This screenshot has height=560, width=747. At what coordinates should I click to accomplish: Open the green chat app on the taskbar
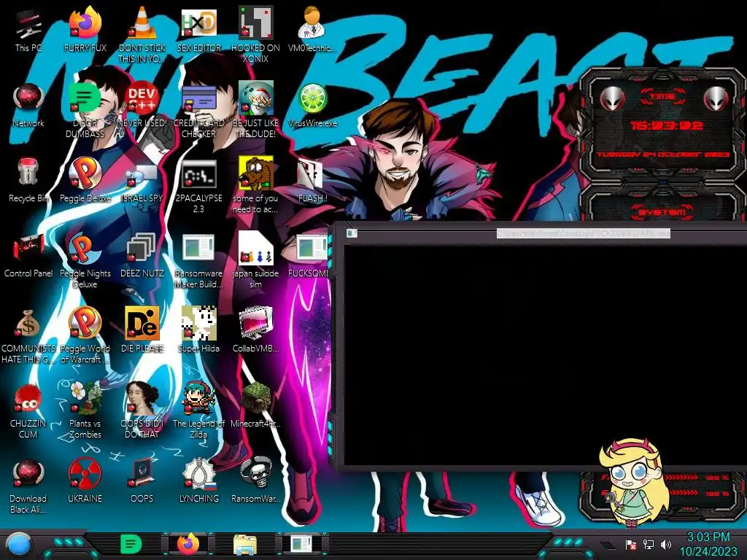pos(131,544)
